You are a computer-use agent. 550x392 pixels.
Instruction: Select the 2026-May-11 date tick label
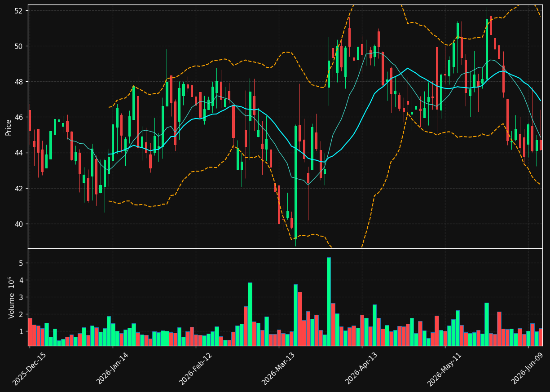point(444,369)
